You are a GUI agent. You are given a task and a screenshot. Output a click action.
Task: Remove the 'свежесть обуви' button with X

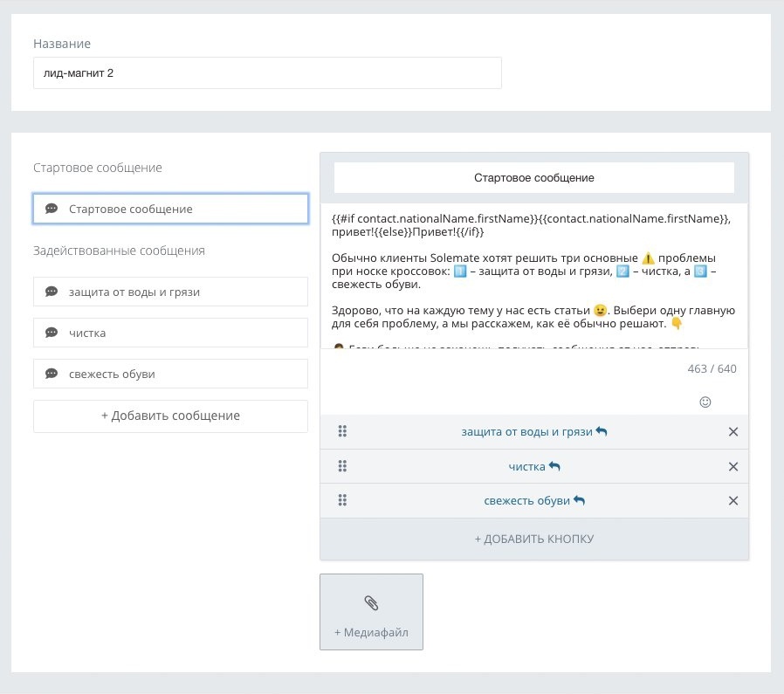pyautogui.click(x=733, y=501)
